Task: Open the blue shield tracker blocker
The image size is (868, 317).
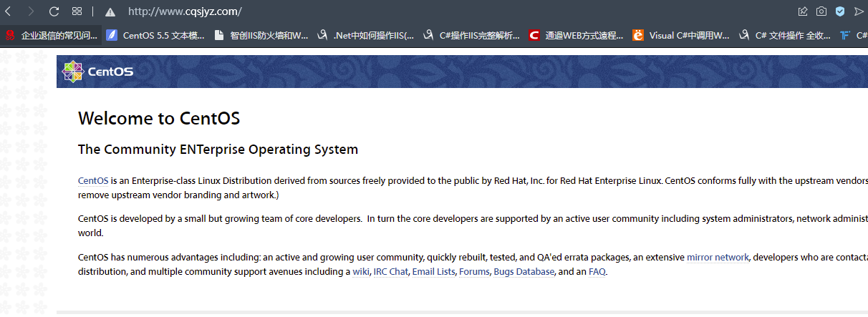Action: click(x=840, y=11)
